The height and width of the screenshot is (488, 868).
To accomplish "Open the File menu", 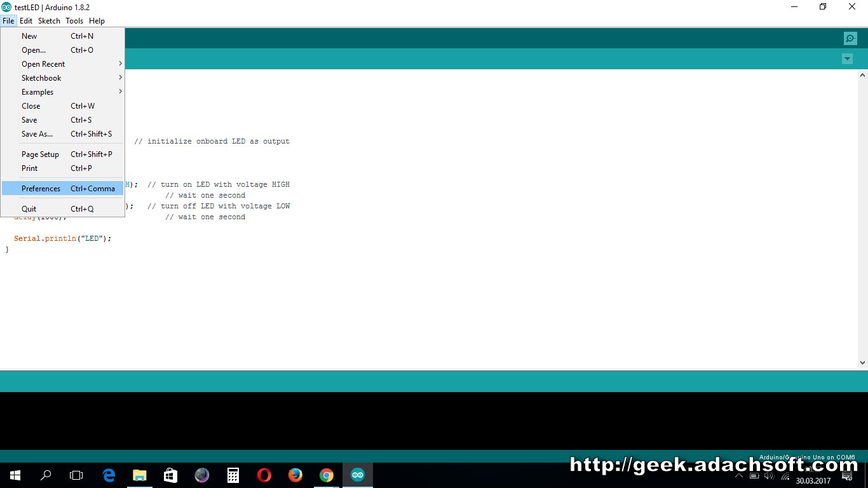I will (8, 21).
